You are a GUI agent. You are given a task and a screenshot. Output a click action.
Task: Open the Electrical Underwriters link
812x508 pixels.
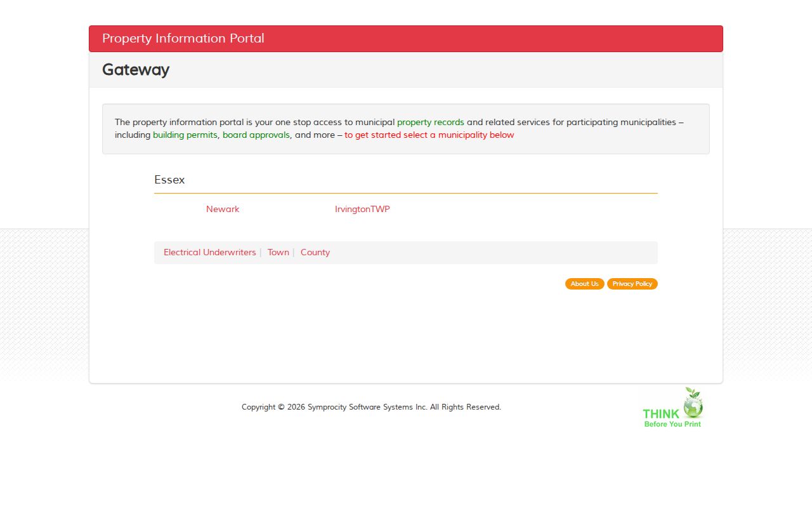(210, 252)
